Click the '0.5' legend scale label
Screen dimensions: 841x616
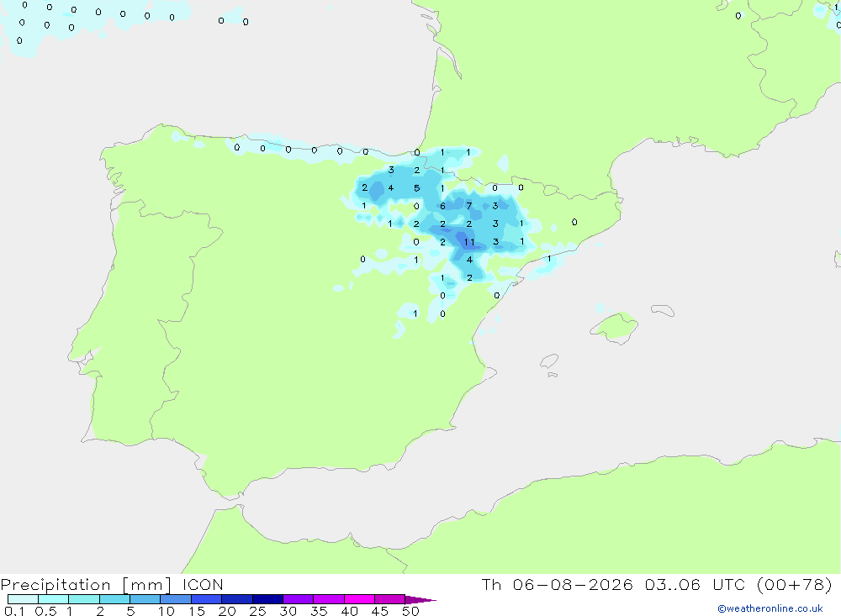tap(45, 611)
